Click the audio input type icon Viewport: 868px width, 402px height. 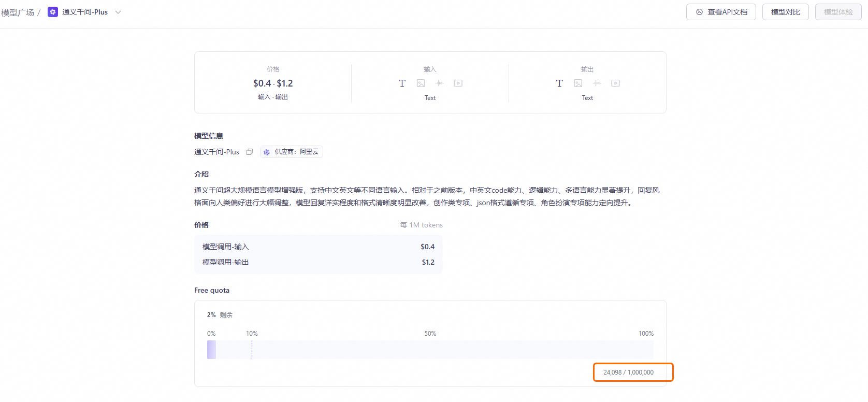(x=439, y=83)
